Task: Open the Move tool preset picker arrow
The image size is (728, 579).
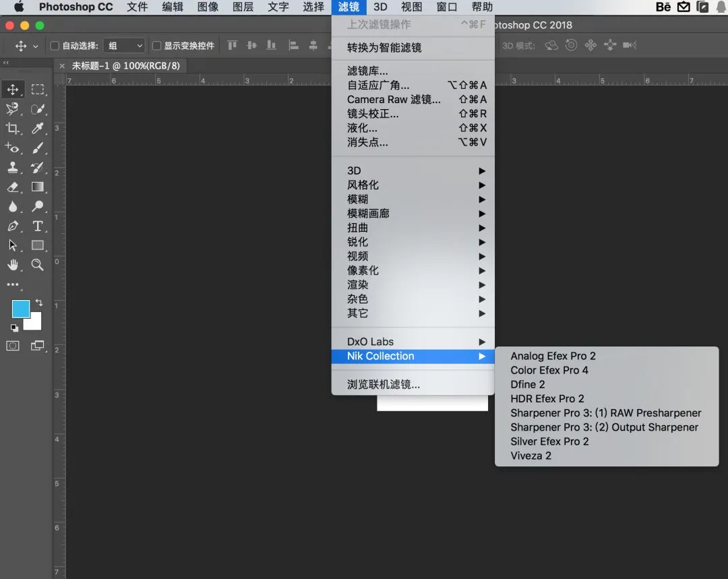Action: pos(36,46)
